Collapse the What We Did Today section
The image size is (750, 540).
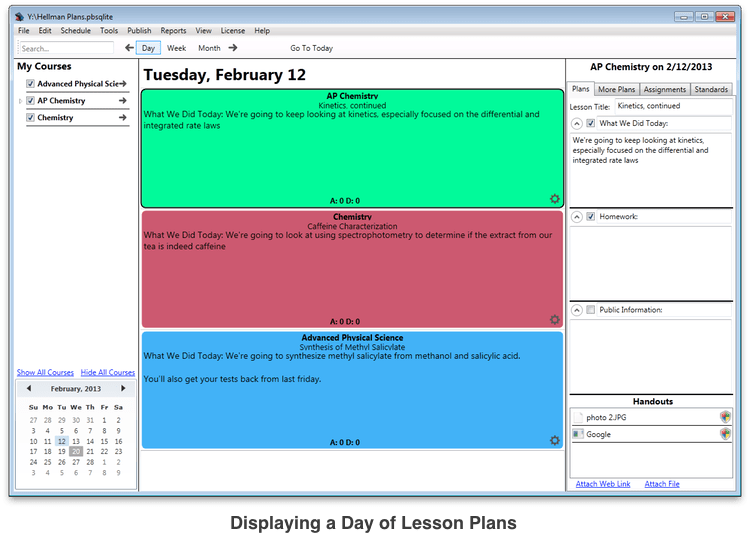click(577, 123)
